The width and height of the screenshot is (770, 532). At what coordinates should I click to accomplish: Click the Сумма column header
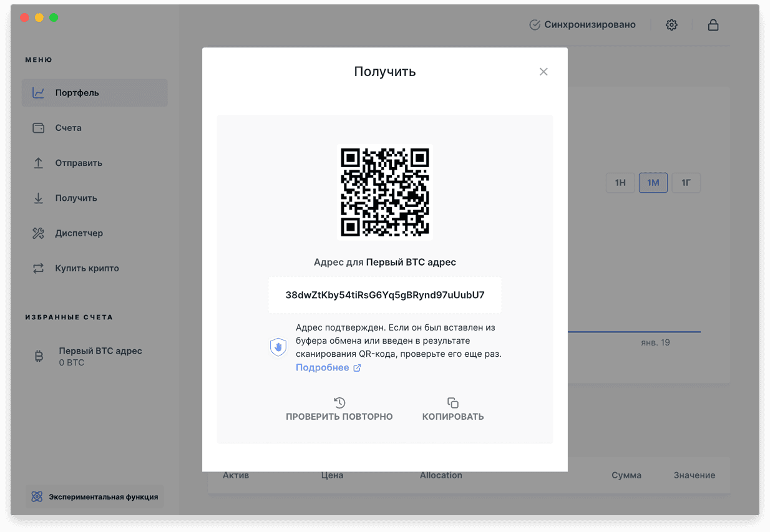pos(626,475)
